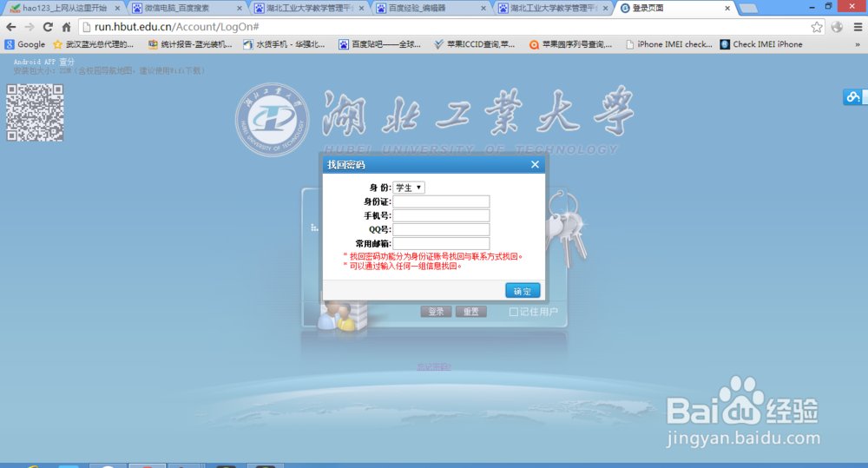Screen dimensions: 868x468
Task: Click the address bar URL
Action: pyautogui.click(x=176, y=27)
